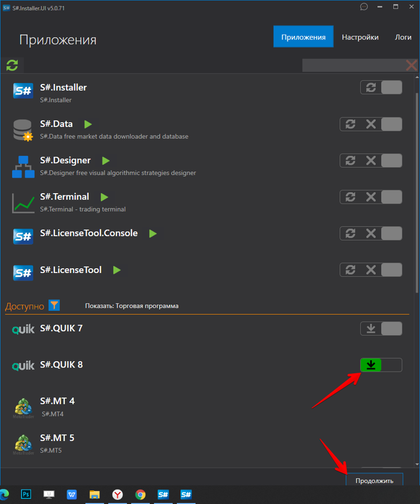This screenshot has height=504, width=420.
Task: Click update icon for S#.Designer
Action: click(350, 161)
